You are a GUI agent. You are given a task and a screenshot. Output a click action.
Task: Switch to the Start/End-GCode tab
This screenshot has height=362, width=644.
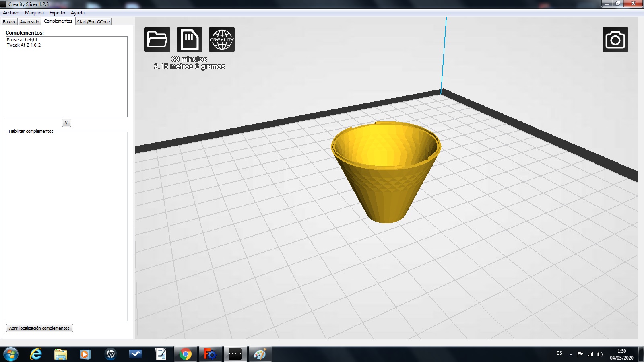93,22
